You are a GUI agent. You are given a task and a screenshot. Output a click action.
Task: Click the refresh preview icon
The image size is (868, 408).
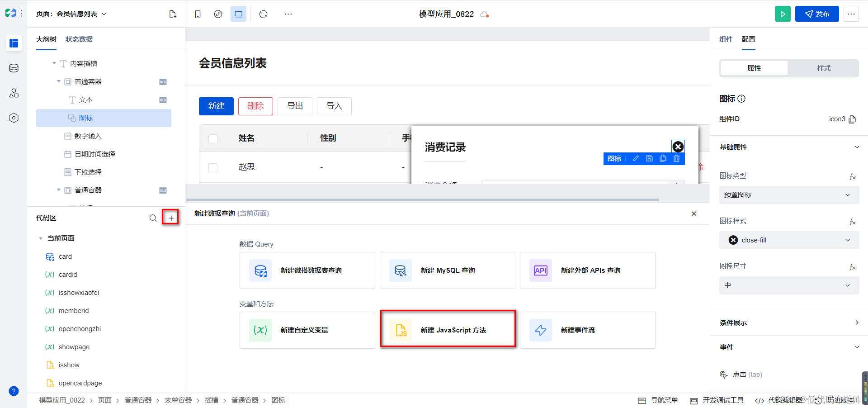tap(264, 14)
